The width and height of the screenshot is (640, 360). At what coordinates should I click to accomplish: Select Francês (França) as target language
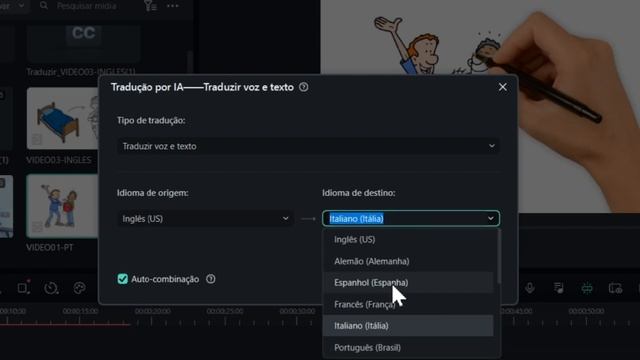pos(408,304)
